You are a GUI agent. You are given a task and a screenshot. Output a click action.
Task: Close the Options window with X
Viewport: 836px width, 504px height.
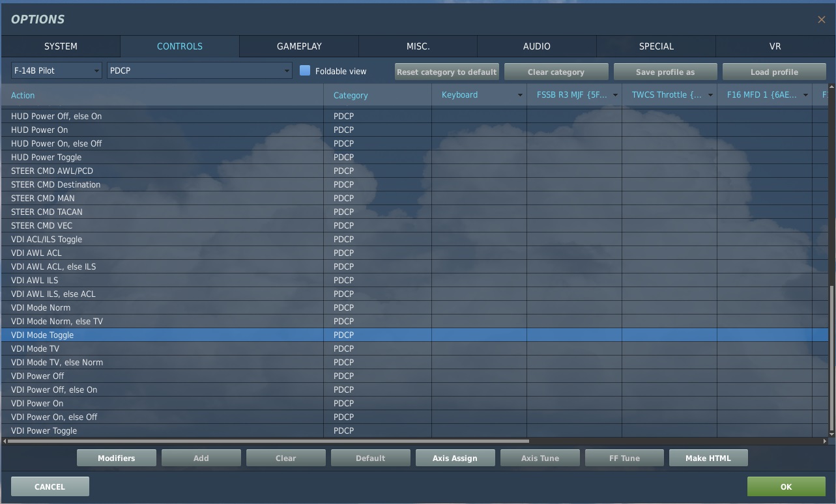point(821,20)
